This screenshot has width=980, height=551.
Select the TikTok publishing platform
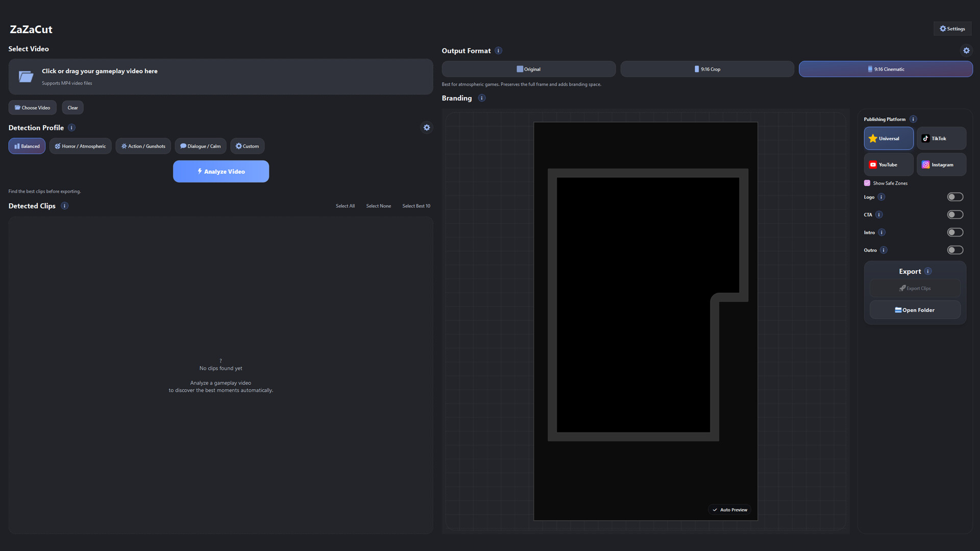coord(941,138)
